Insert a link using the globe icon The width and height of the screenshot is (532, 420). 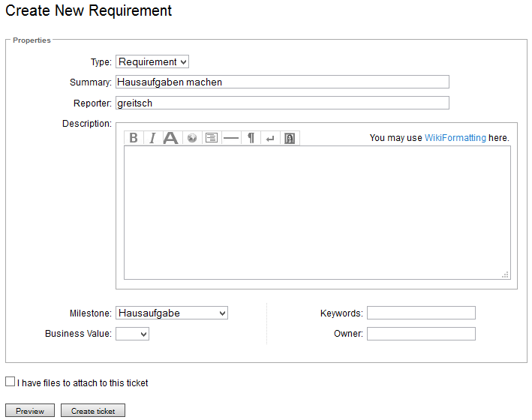pyautogui.click(x=192, y=138)
